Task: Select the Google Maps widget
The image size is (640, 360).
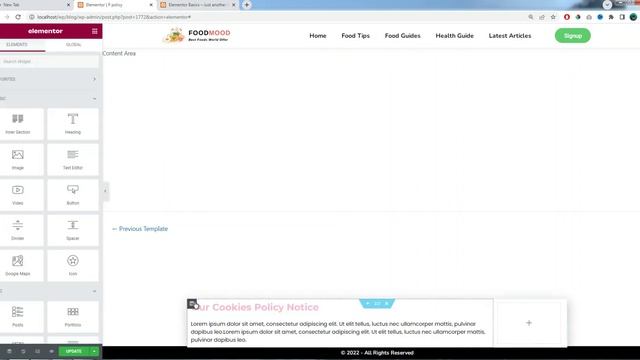Action: click(x=18, y=266)
